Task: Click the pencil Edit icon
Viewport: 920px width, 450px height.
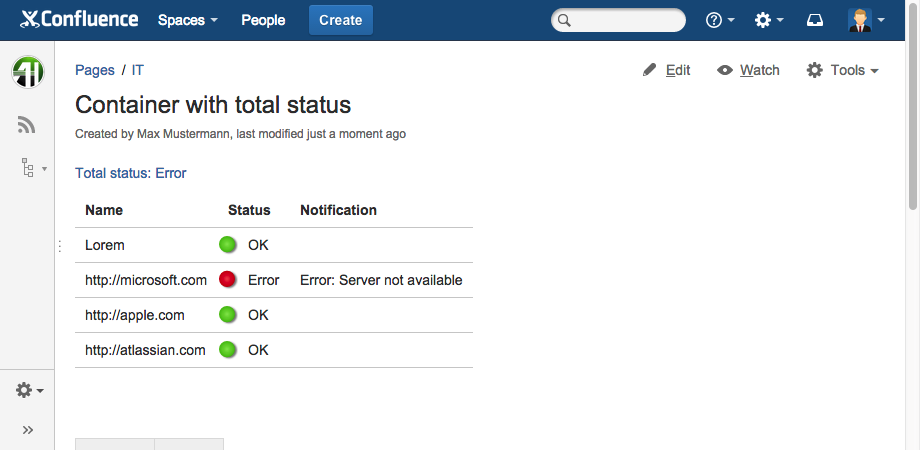Action: tap(650, 70)
